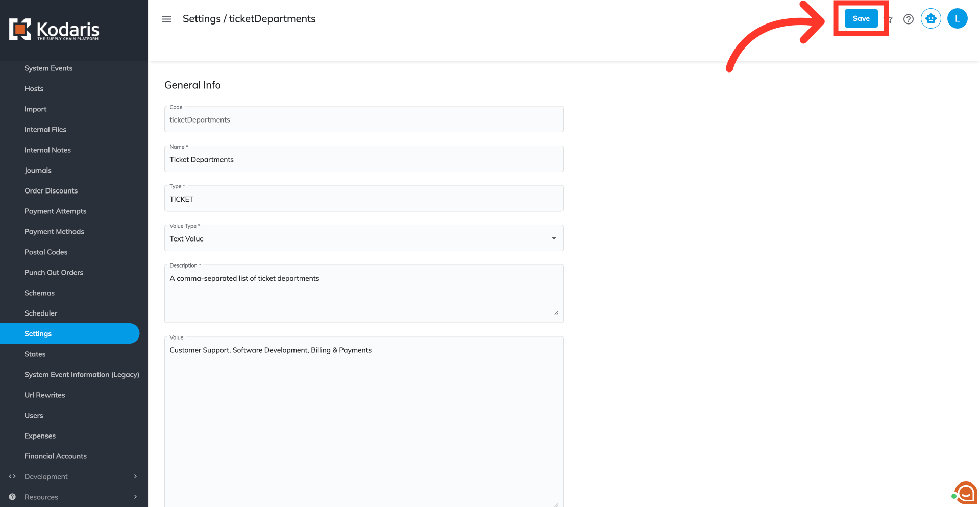Open States in the sidebar
980x507 pixels.
point(35,354)
